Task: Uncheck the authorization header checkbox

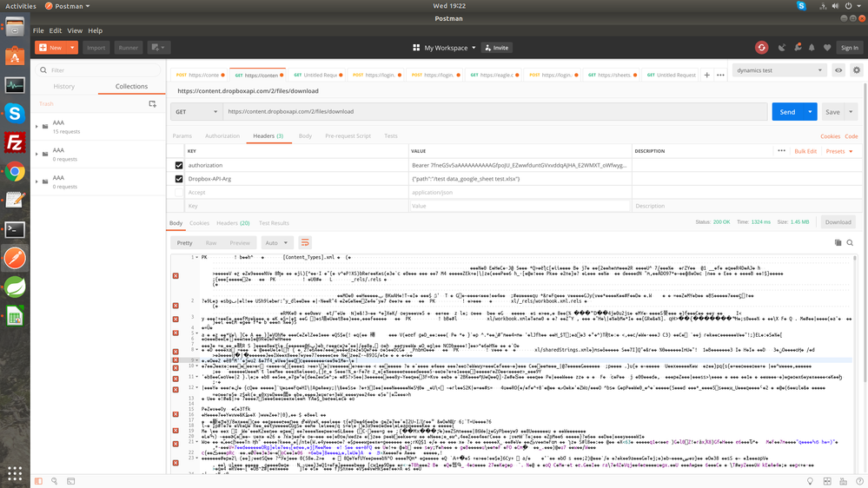Action: pyautogui.click(x=179, y=166)
